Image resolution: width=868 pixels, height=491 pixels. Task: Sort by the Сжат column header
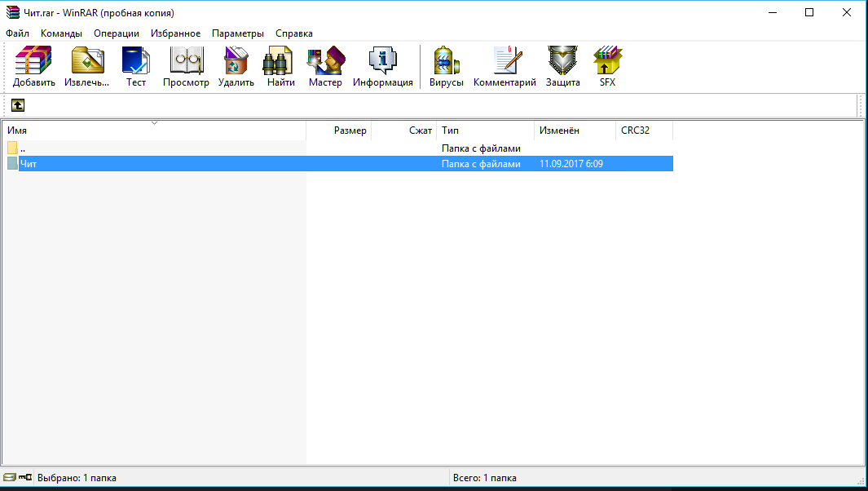[404, 130]
